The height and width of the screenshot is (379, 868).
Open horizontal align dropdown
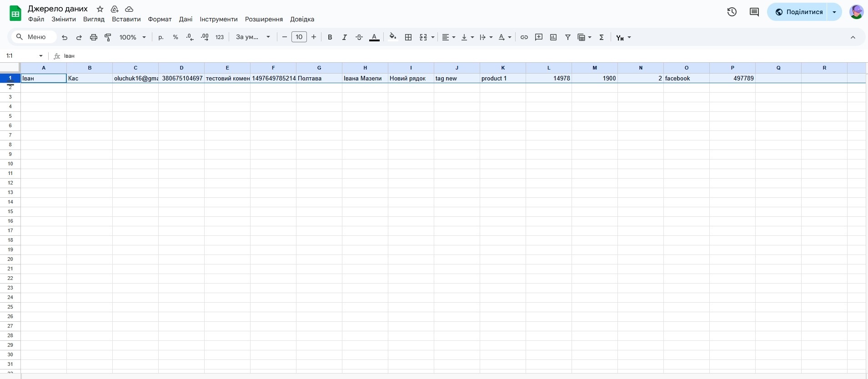coord(448,37)
